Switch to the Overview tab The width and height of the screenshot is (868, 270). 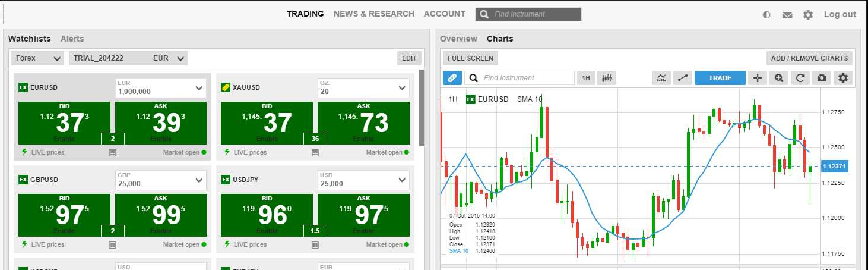coord(458,39)
